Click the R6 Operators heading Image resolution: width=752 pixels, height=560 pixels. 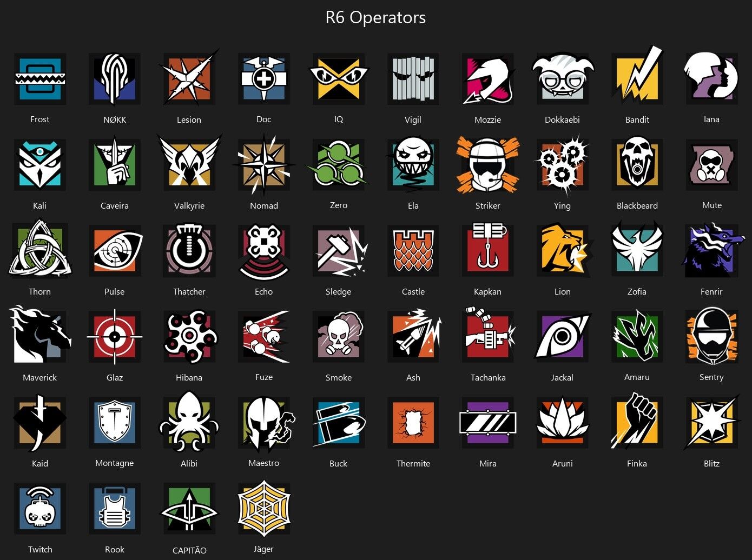(375, 17)
